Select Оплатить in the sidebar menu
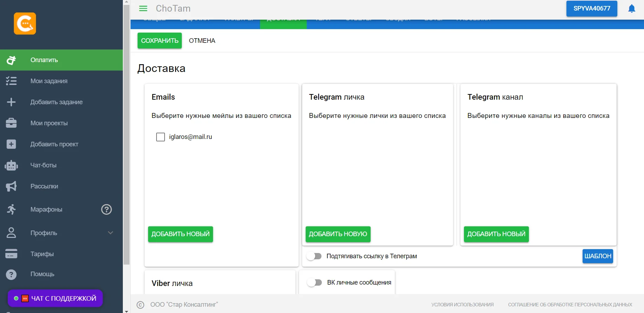This screenshot has width=644, height=313. tap(44, 60)
